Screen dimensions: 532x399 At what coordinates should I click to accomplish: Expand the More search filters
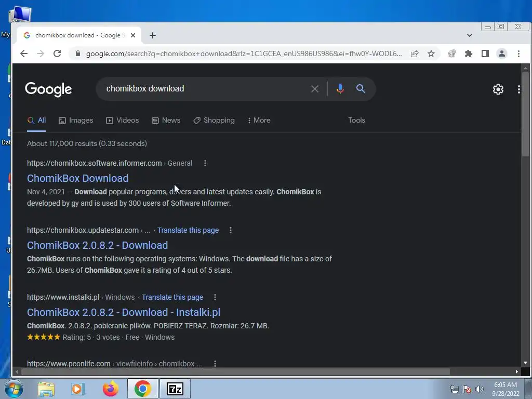(x=259, y=120)
